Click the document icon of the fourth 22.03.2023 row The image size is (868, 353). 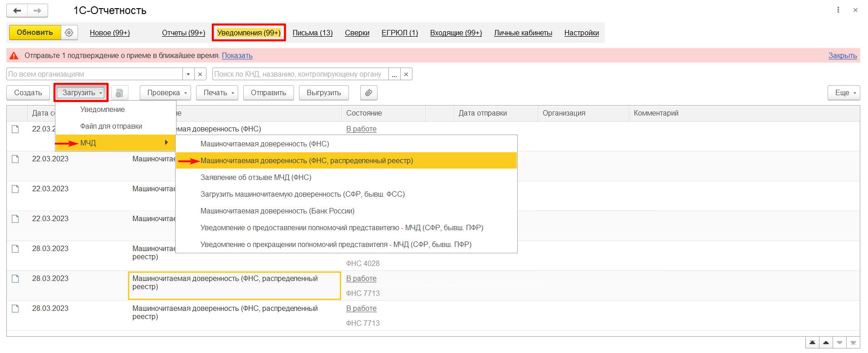pyautogui.click(x=15, y=219)
